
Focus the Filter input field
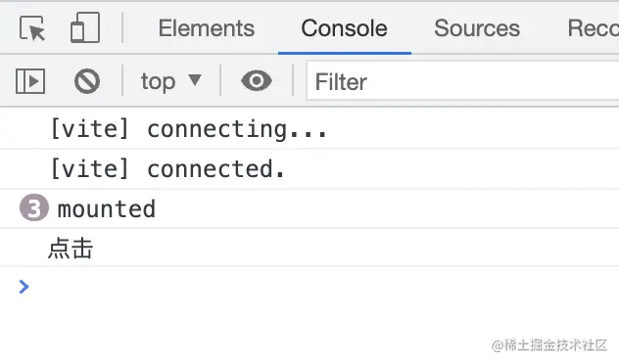click(x=462, y=81)
